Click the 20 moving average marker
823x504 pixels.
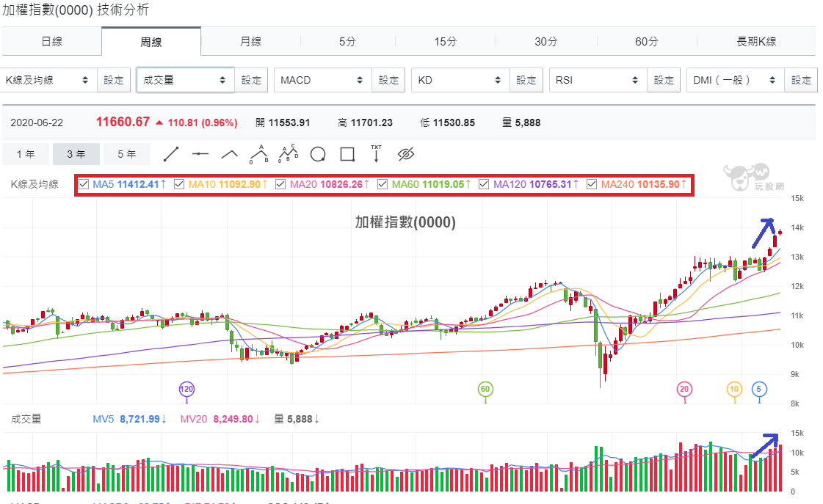tap(684, 389)
